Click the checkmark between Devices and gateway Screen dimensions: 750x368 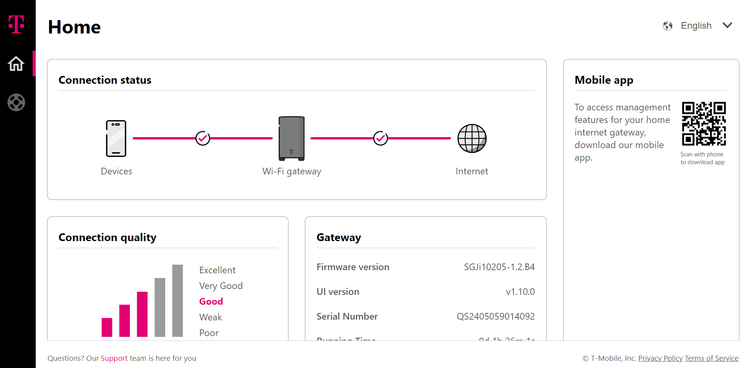[203, 138]
